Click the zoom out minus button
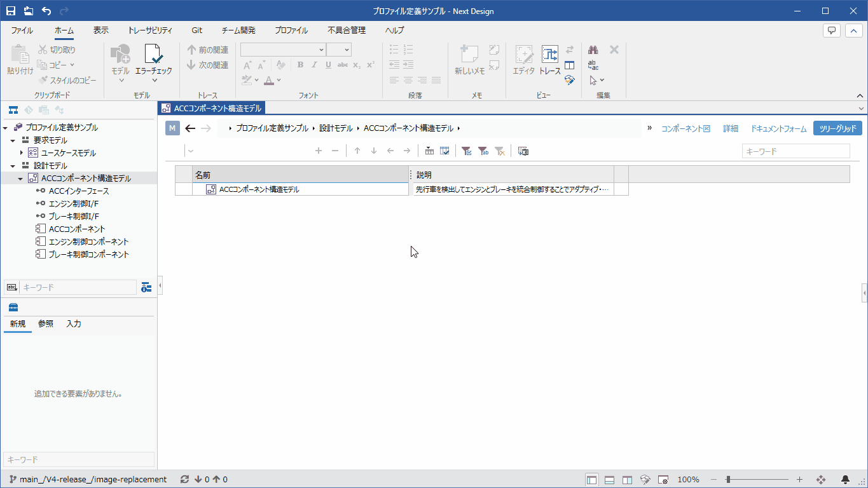Viewport: 868px width, 488px height. (x=713, y=480)
